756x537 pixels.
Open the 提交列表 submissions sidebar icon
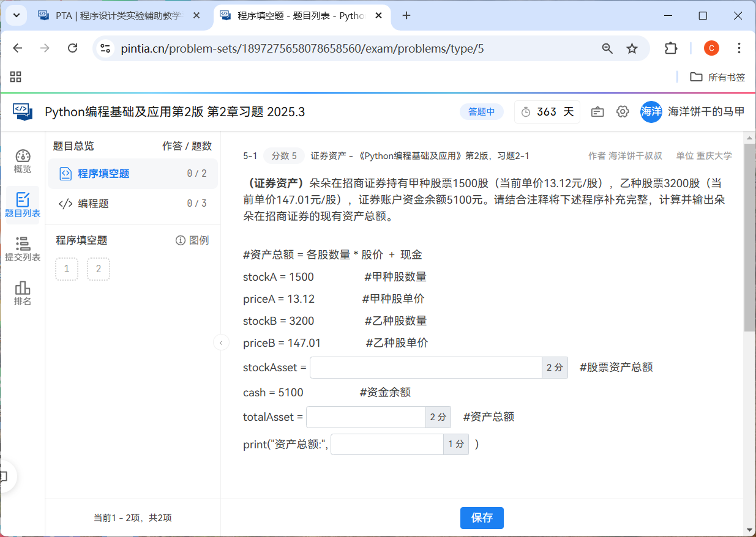point(23,249)
